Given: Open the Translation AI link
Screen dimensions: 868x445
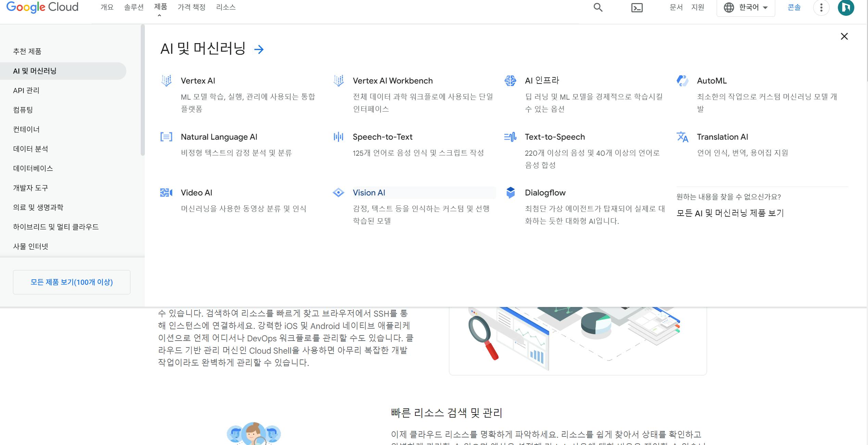Looking at the screenshot, I should (722, 137).
